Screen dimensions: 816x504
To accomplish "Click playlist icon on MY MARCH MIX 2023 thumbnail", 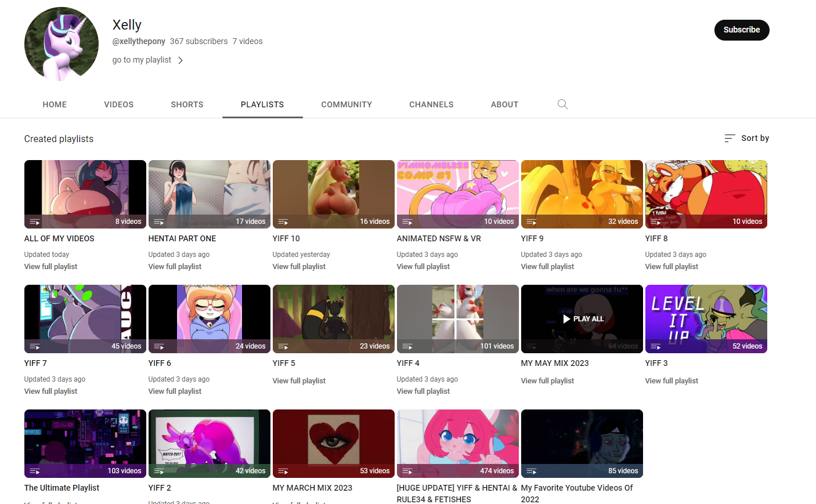I will [283, 471].
